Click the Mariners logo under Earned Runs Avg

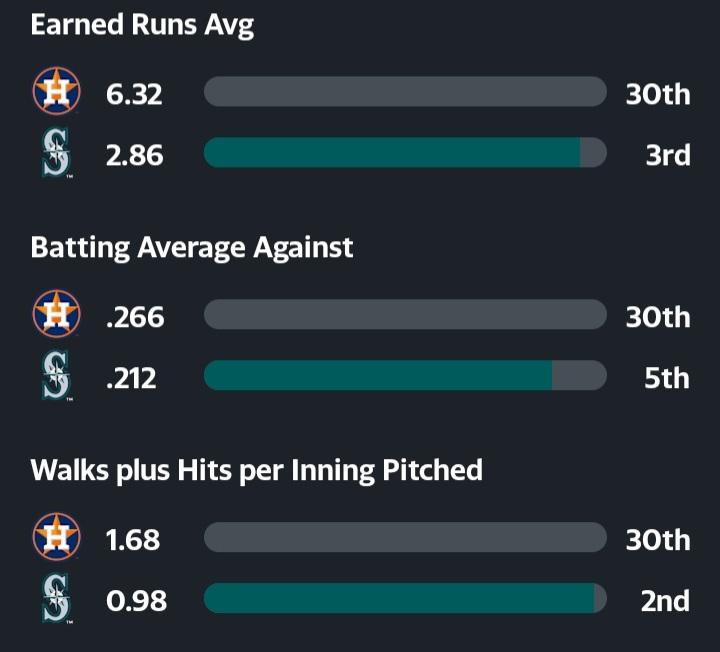pos(56,154)
